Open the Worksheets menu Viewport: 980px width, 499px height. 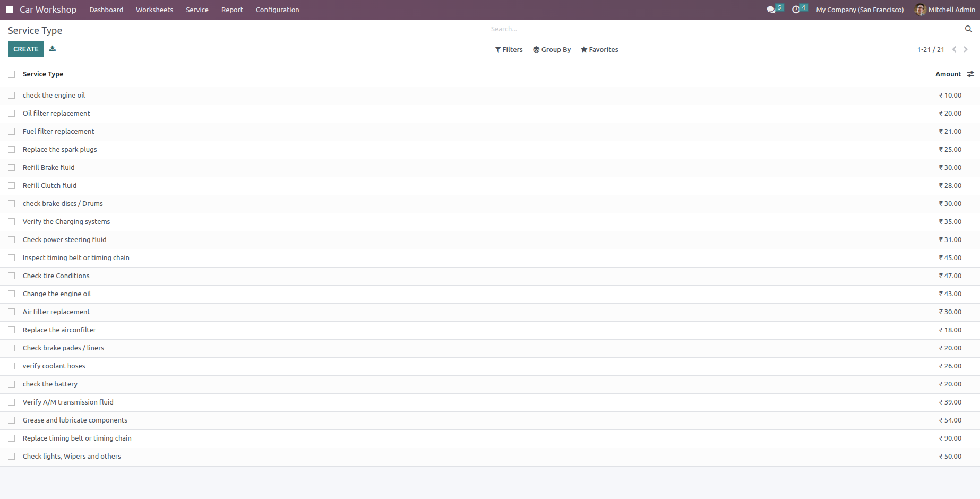tap(154, 10)
